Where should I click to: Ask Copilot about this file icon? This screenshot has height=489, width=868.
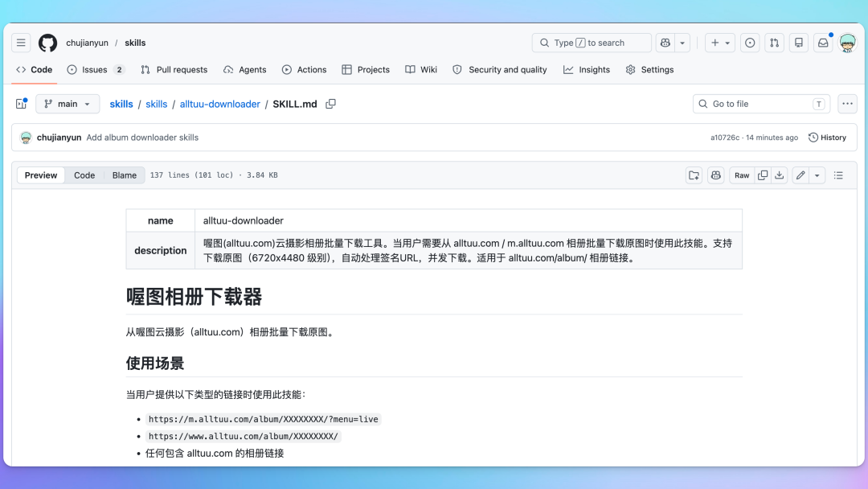[716, 175]
